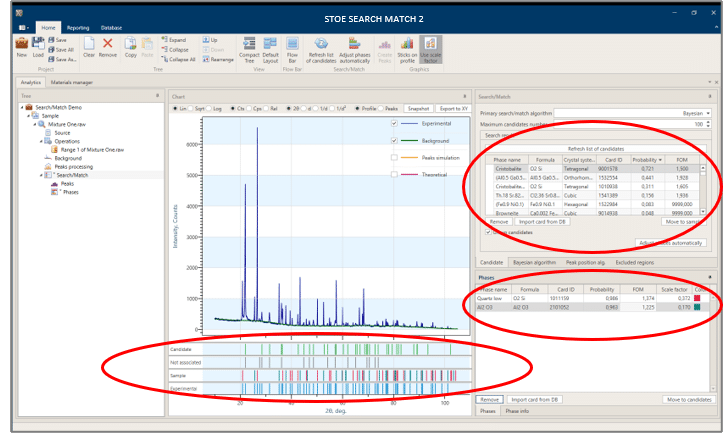The image size is (723, 438).
Task: Open the Database ribbon tab
Action: click(x=112, y=28)
